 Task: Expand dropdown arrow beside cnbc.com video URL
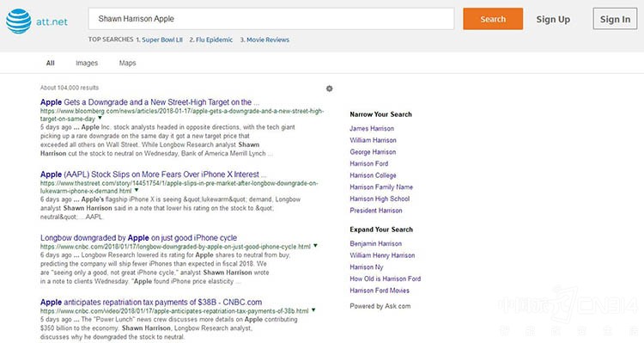313,310
